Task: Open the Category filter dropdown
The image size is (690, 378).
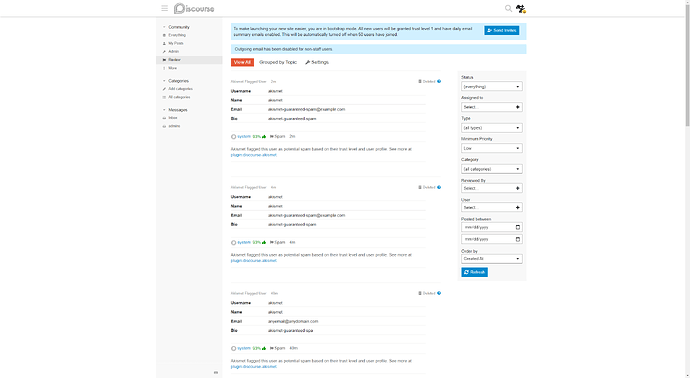Action: coord(492,169)
